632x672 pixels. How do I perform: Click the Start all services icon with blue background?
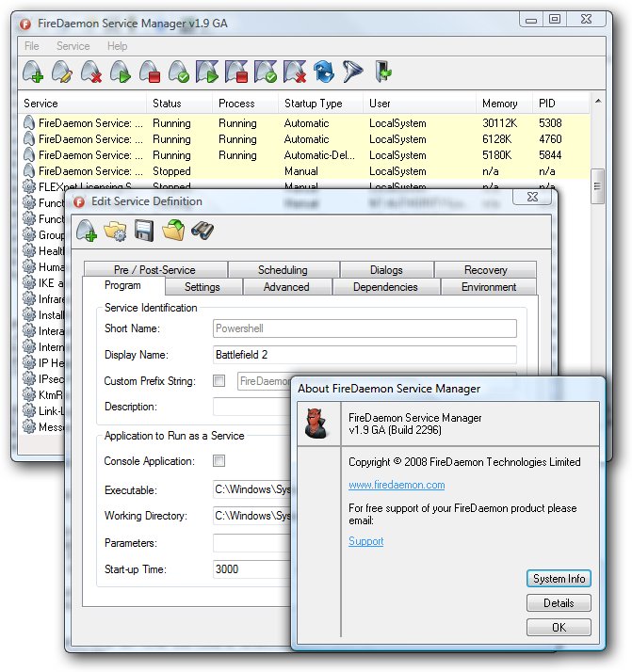[207, 72]
